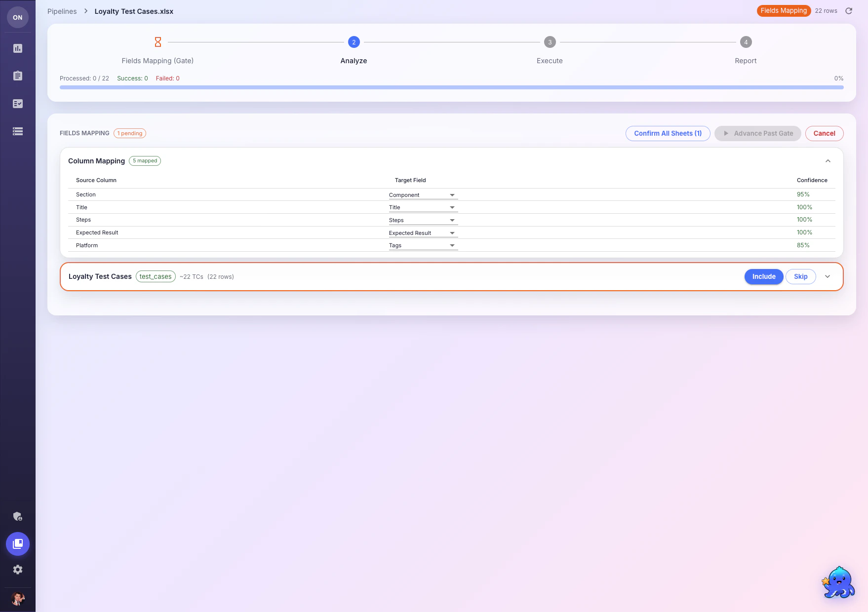868x612 pixels.
Task: Click the Loyalty Test Cases.xlsx breadcrumb title
Action: tap(134, 11)
